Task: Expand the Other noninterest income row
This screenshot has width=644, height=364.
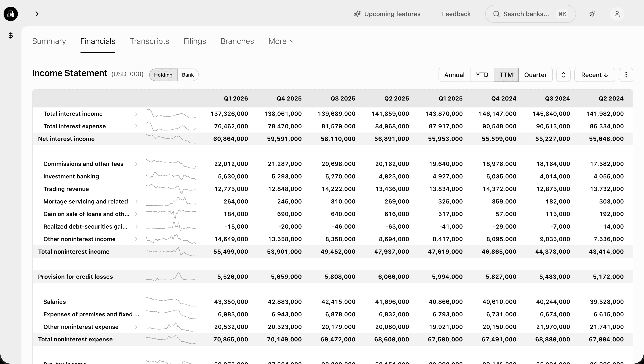Action: pyautogui.click(x=136, y=239)
